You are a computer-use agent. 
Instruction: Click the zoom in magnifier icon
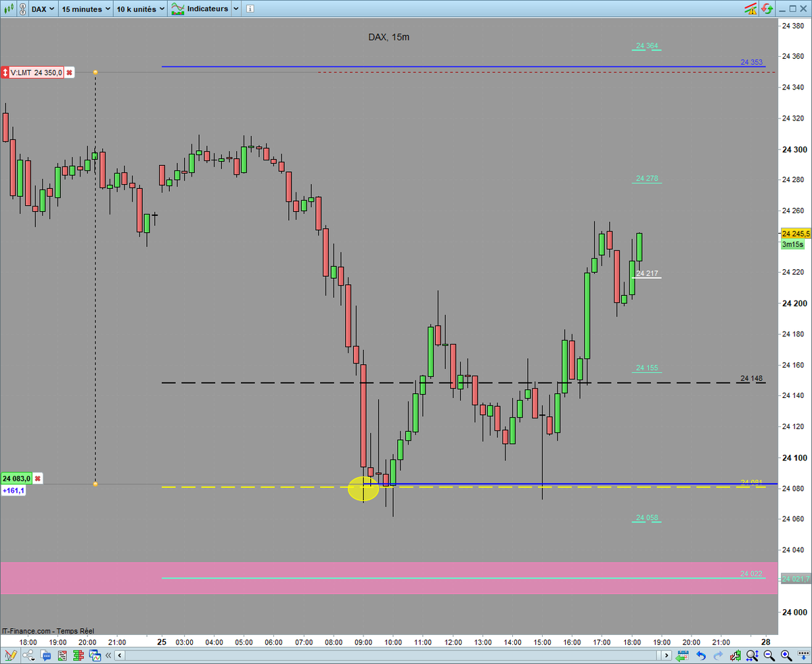tap(786, 655)
